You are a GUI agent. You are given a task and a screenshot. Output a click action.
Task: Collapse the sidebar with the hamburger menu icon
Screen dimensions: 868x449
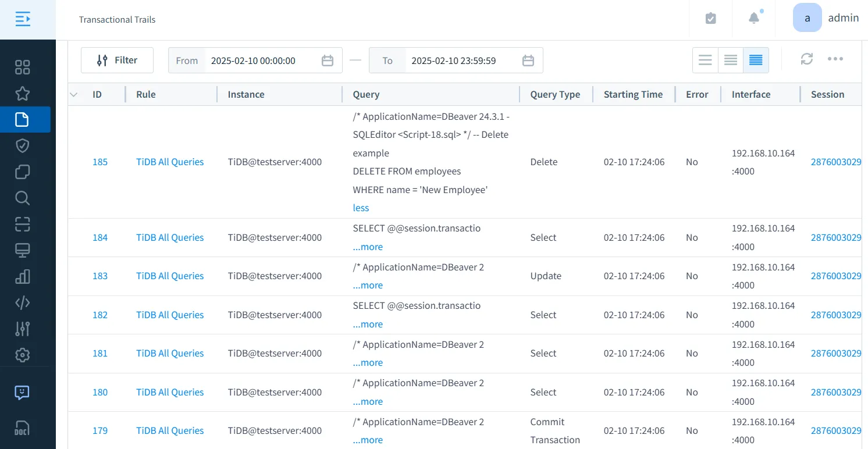tap(23, 19)
